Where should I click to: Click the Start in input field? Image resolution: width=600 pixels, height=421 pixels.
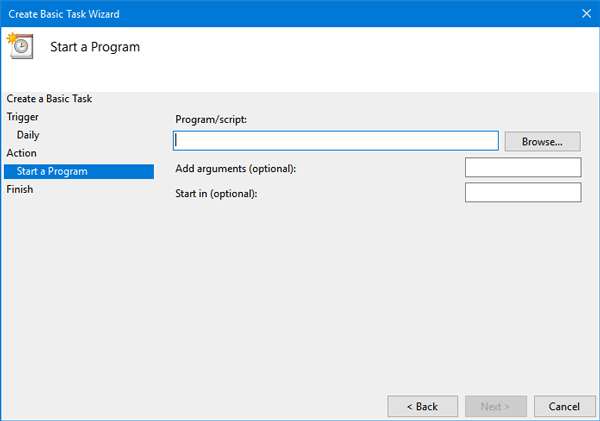[523, 192]
